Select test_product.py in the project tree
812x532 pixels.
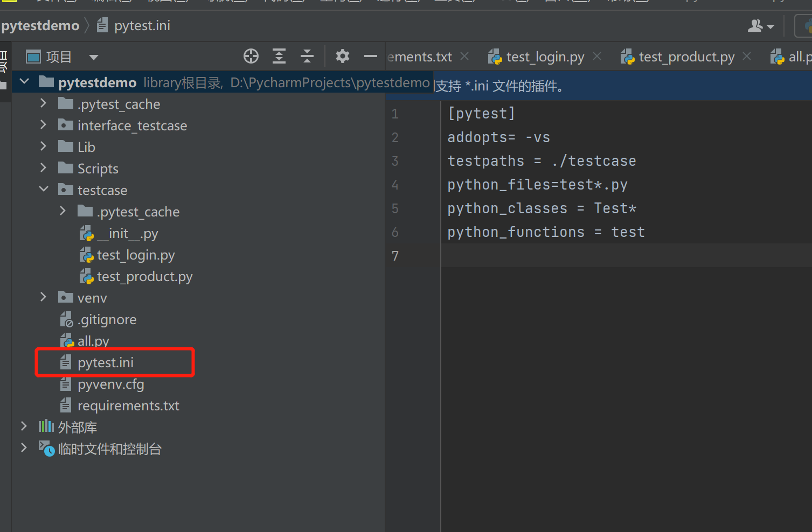144,277
